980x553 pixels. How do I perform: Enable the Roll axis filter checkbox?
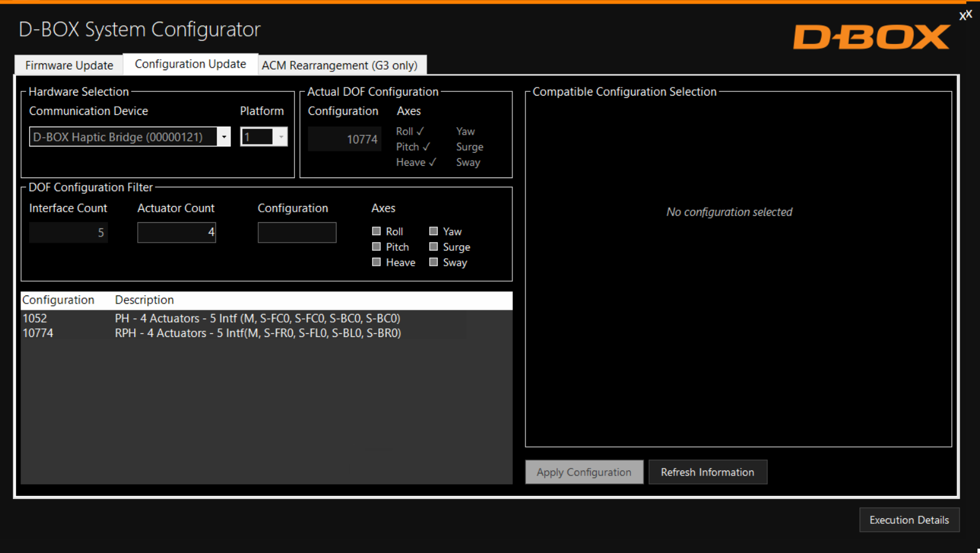pyautogui.click(x=376, y=231)
